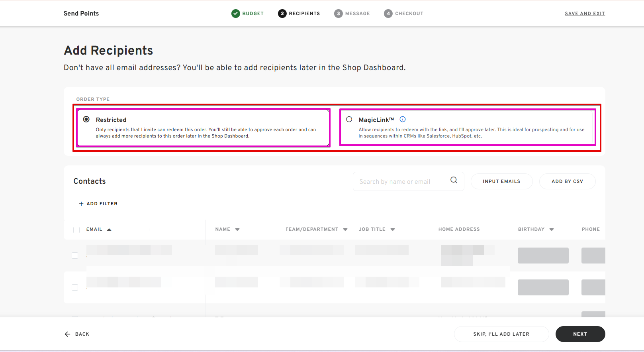
Task: Check the second contact row checkbox
Action: 75,287
